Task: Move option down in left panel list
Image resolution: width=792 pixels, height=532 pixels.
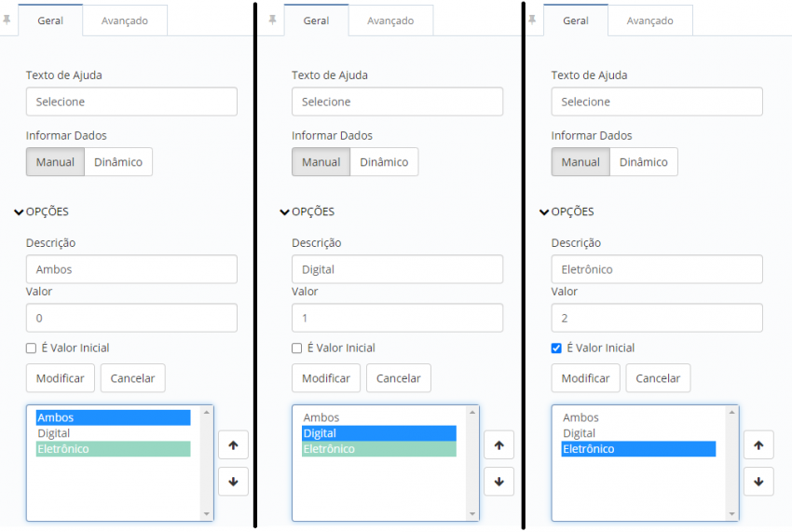Action: [x=233, y=482]
